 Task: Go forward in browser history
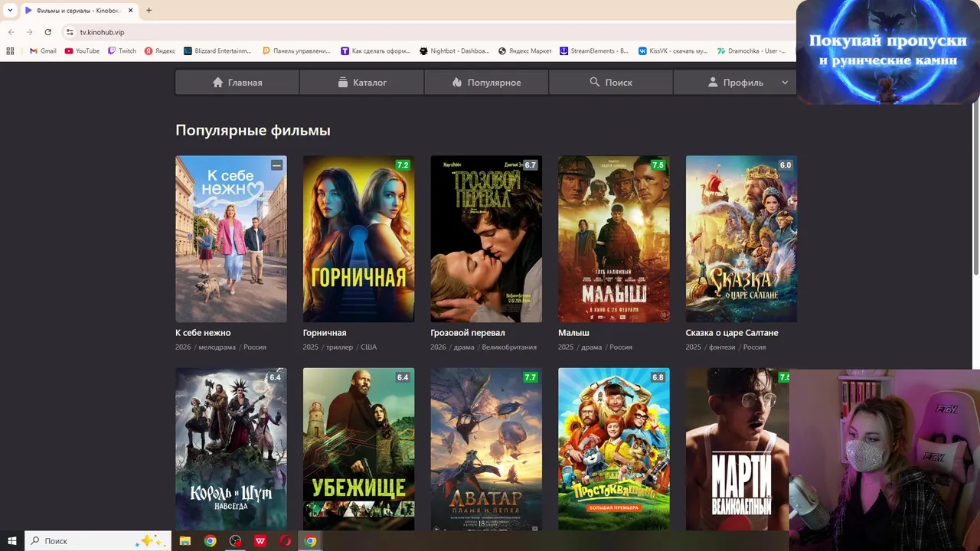29,32
